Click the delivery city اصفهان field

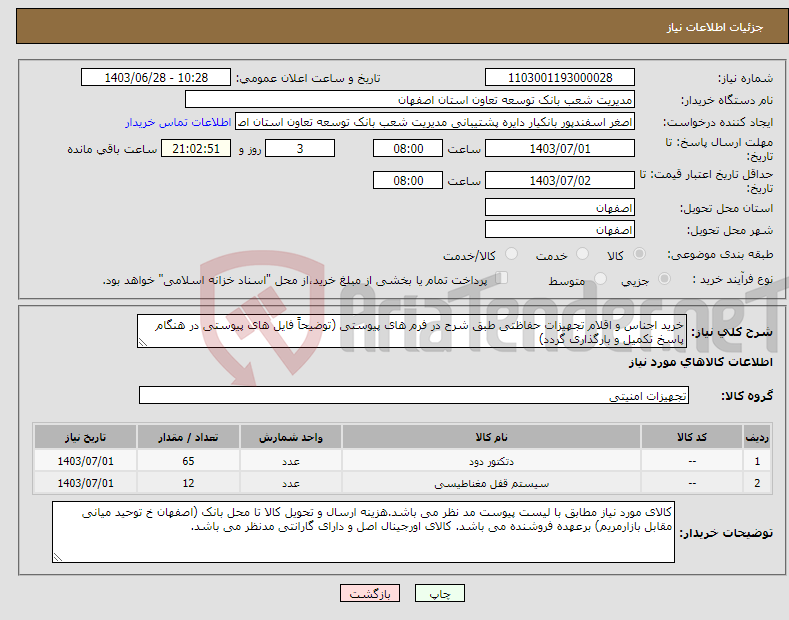coord(560,229)
